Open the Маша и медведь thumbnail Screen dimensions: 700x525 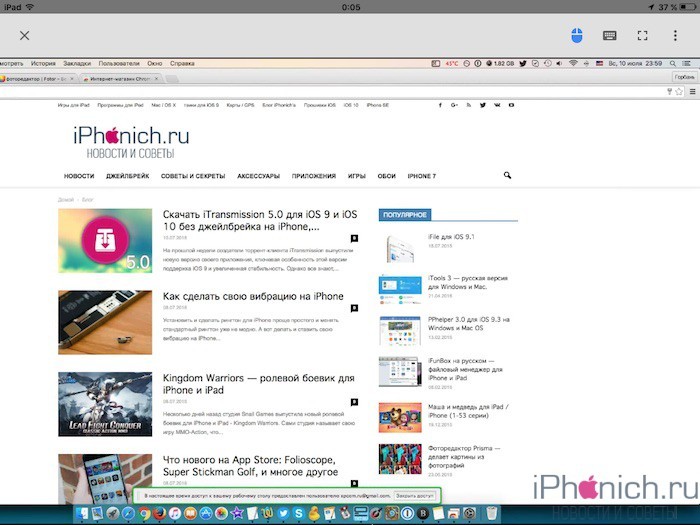pos(400,417)
